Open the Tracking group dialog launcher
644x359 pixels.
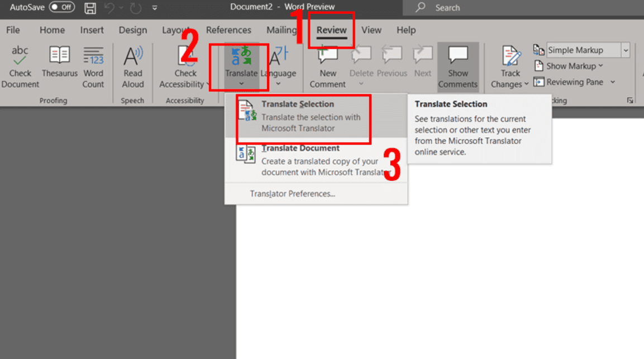click(630, 100)
